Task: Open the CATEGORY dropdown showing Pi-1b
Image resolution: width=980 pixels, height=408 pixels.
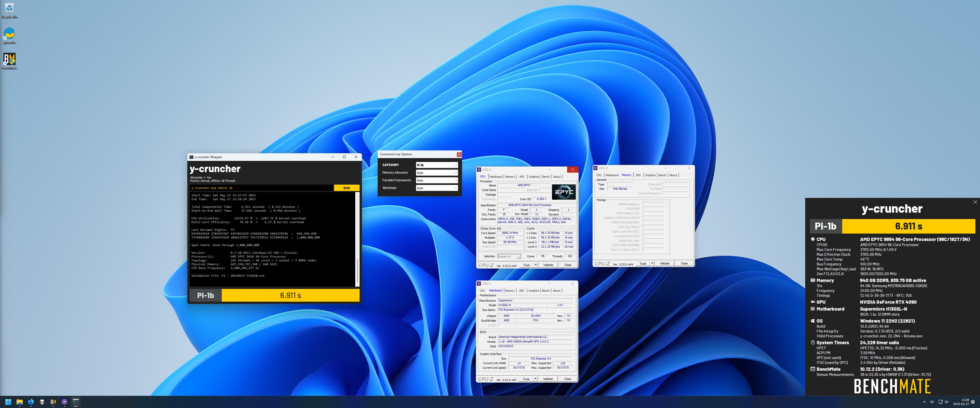Action: pyautogui.click(x=437, y=165)
